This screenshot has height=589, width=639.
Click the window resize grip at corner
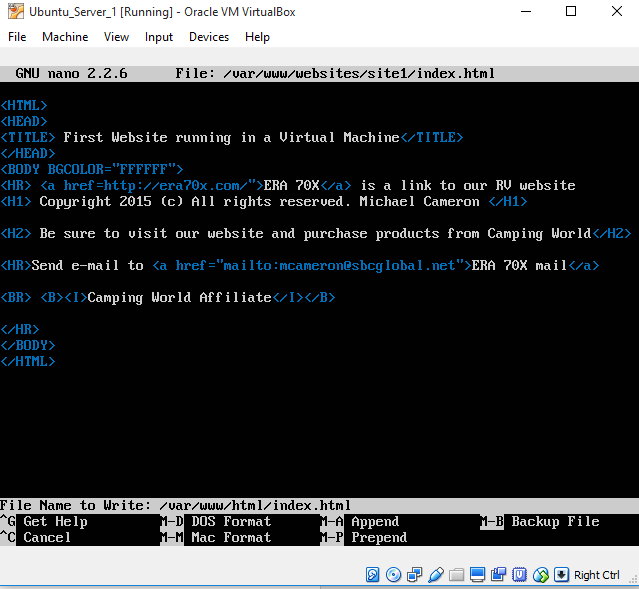coord(634,580)
